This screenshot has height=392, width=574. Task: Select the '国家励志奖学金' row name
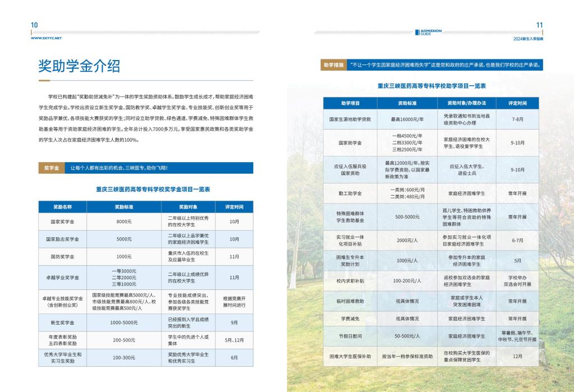[63, 239]
